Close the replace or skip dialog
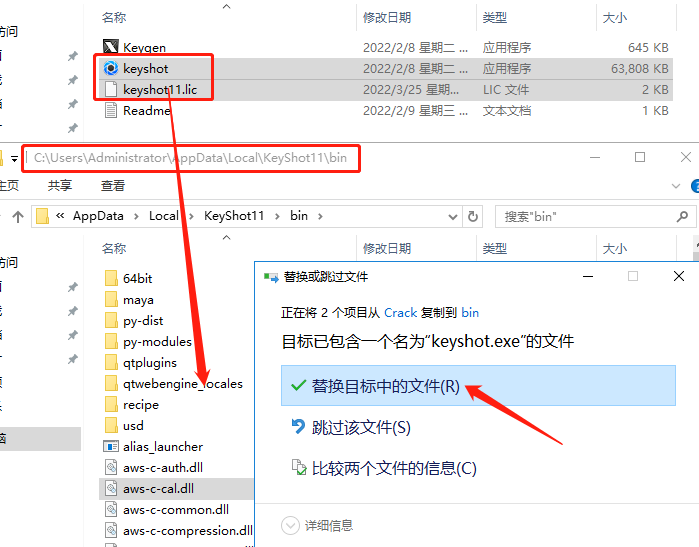Image resolution: width=699 pixels, height=547 pixels. point(679,276)
